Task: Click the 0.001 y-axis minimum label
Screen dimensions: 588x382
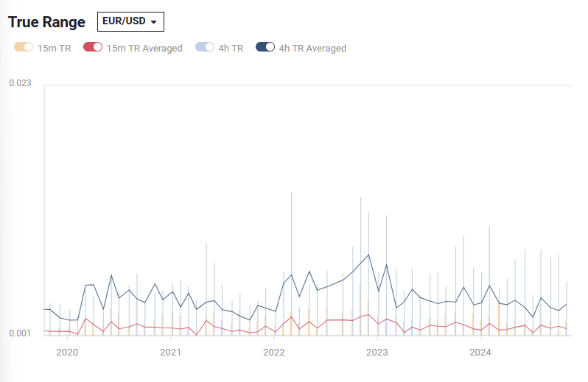Action: coord(20,333)
